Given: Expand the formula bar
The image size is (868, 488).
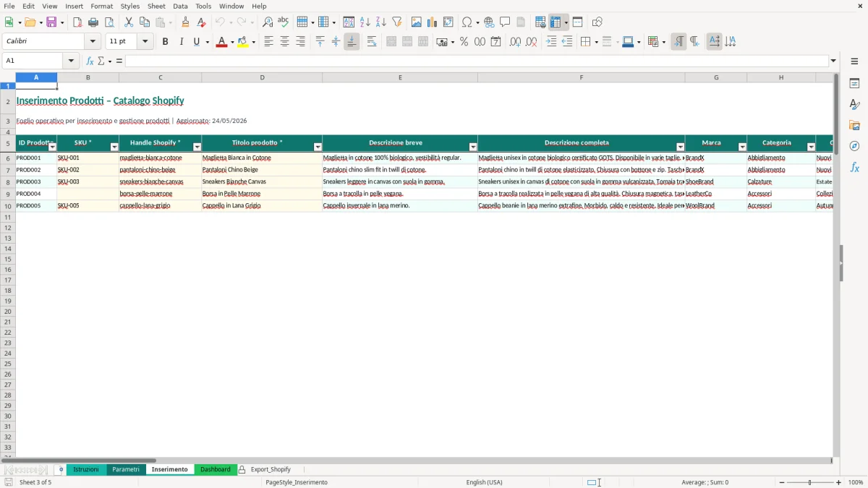Looking at the screenshot, I should pyautogui.click(x=833, y=61).
